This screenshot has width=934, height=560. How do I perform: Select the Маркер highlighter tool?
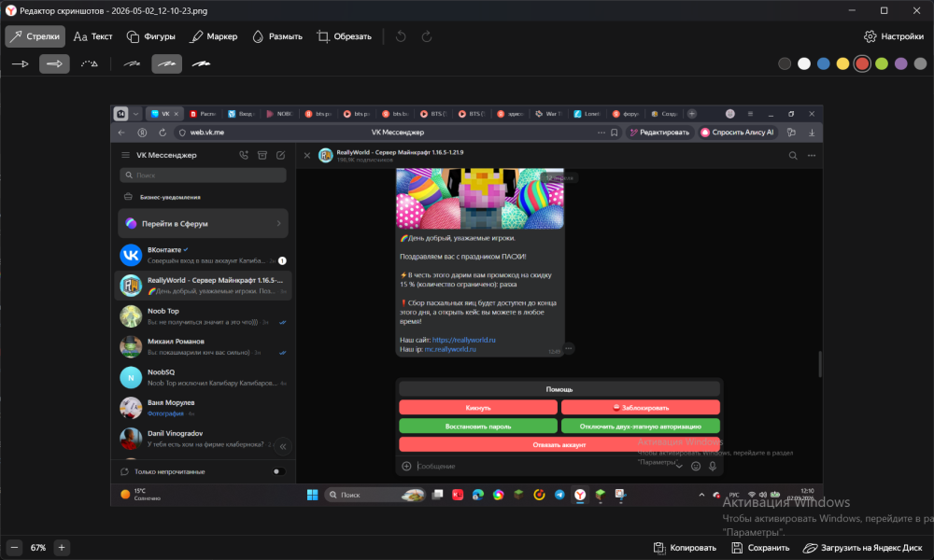point(214,36)
